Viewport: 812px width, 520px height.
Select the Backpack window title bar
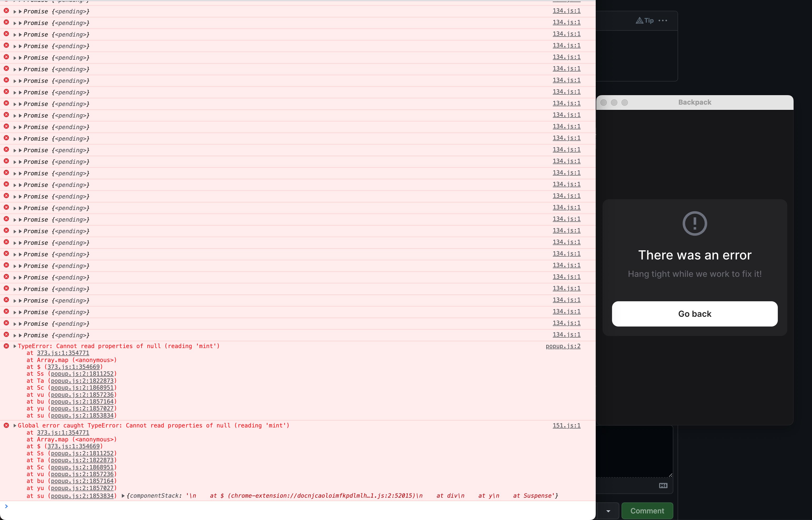pyautogui.click(x=694, y=102)
